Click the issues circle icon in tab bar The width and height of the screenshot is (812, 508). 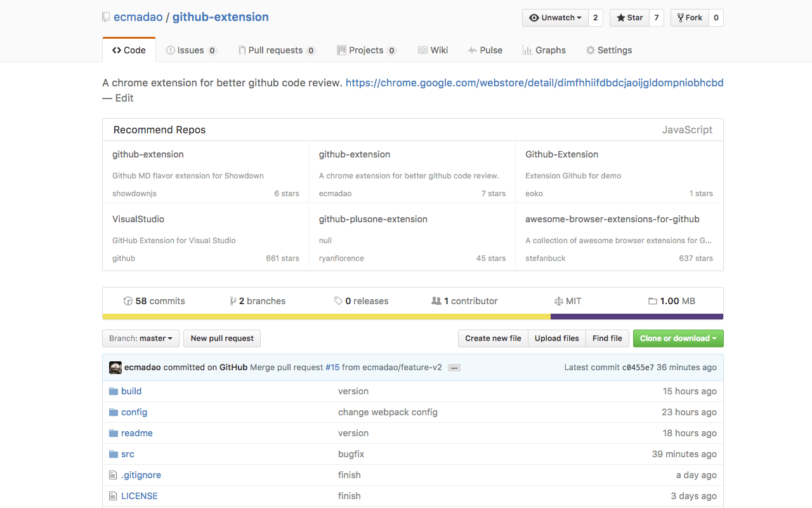pos(171,50)
